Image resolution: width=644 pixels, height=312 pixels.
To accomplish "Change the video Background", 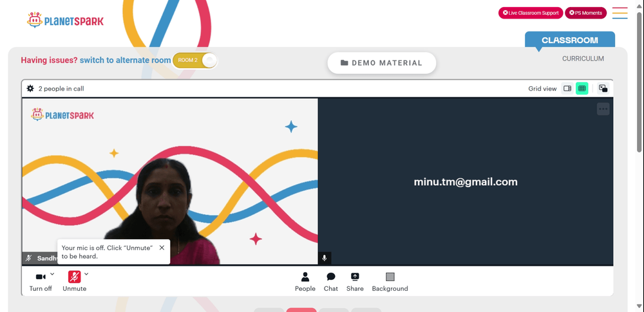I will point(390,282).
